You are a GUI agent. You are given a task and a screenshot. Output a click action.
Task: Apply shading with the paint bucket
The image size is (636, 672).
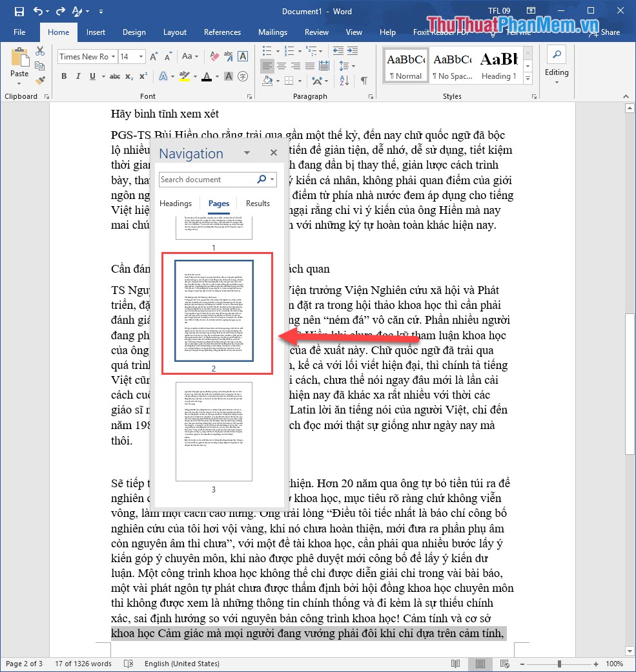[x=268, y=80]
